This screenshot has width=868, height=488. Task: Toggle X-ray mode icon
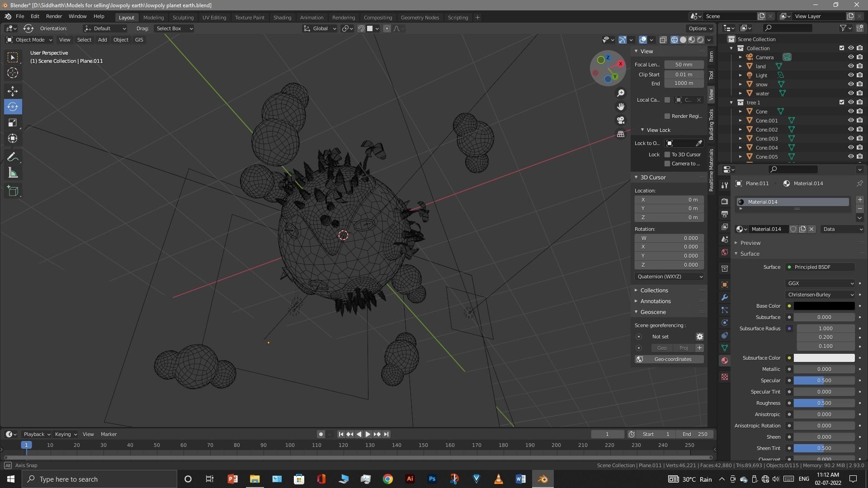[x=663, y=40]
